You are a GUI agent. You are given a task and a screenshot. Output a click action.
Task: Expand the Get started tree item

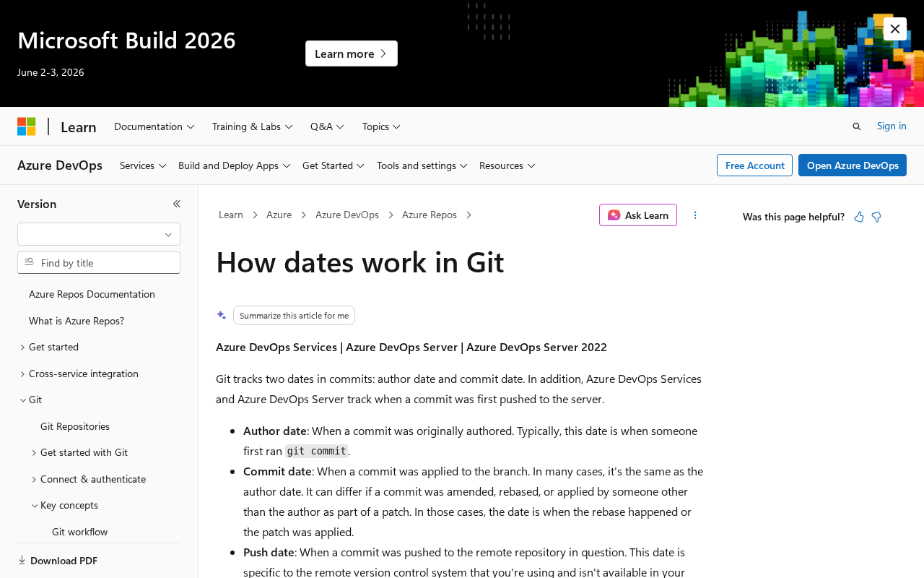pos(49,347)
